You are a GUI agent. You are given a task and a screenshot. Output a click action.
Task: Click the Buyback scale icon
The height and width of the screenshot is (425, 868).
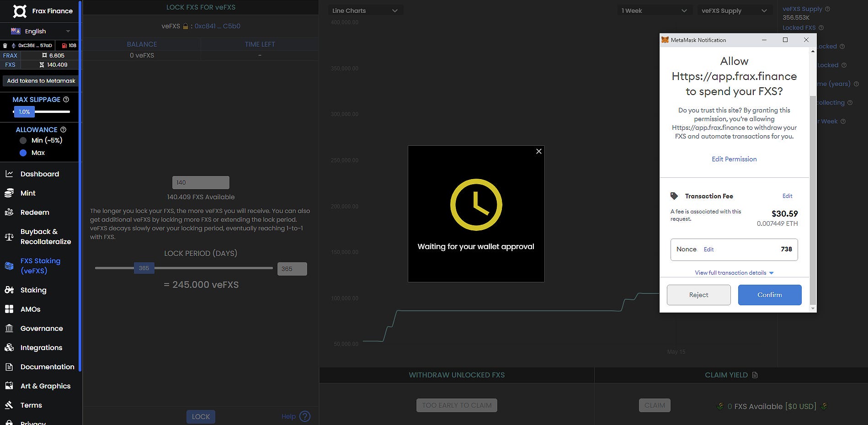(9, 237)
